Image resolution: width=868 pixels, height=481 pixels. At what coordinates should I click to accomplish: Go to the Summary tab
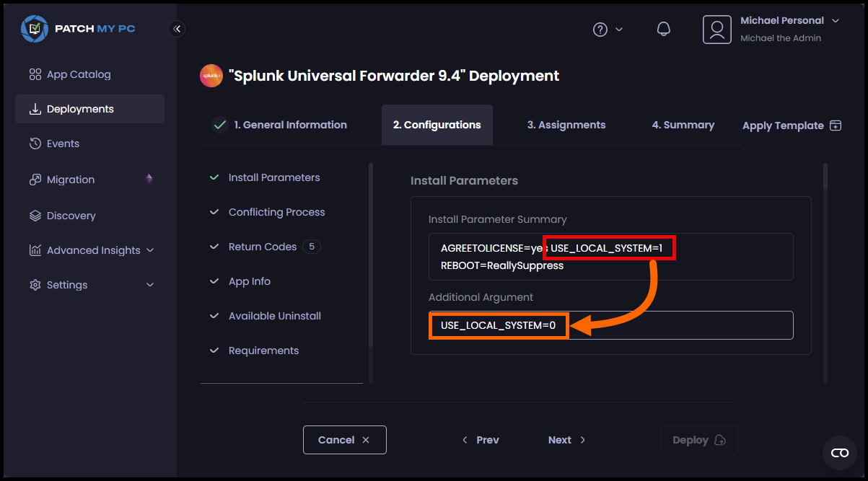pos(683,124)
